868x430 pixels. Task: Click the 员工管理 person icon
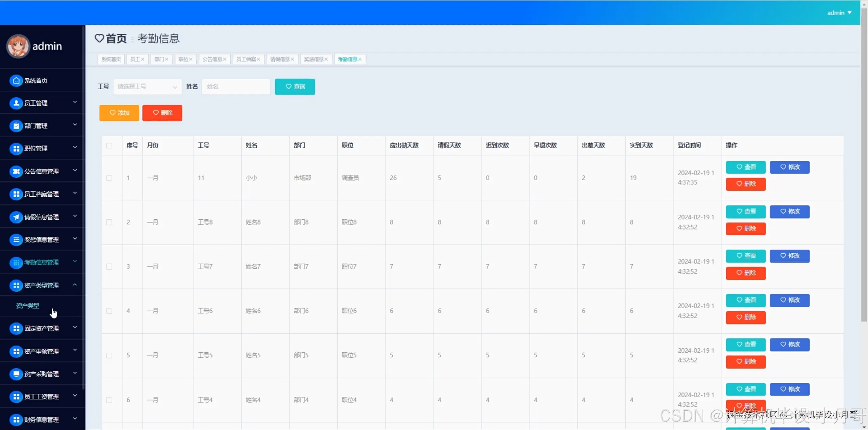16,103
